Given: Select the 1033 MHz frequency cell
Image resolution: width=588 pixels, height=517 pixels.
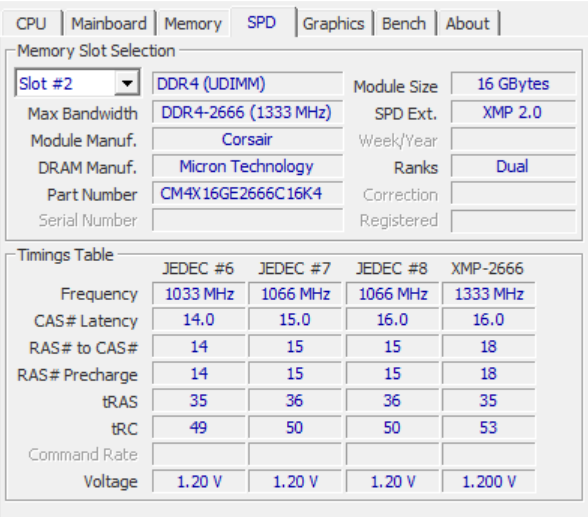Looking at the screenshot, I should pyautogui.click(x=199, y=294).
